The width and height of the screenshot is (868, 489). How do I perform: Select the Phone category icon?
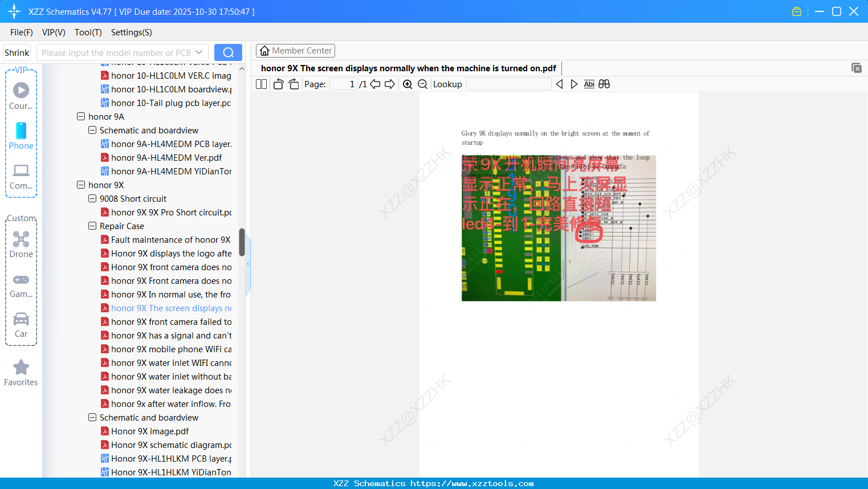click(21, 136)
